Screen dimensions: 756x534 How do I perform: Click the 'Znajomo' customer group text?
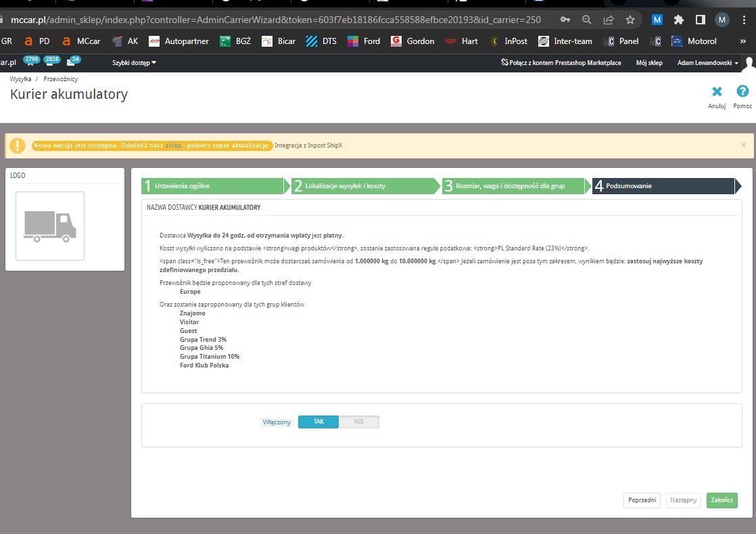(192, 313)
